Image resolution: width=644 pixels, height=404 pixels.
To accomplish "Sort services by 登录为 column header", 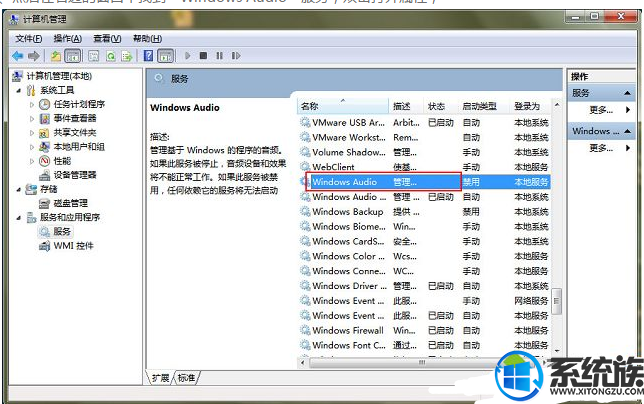I will coord(530,106).
